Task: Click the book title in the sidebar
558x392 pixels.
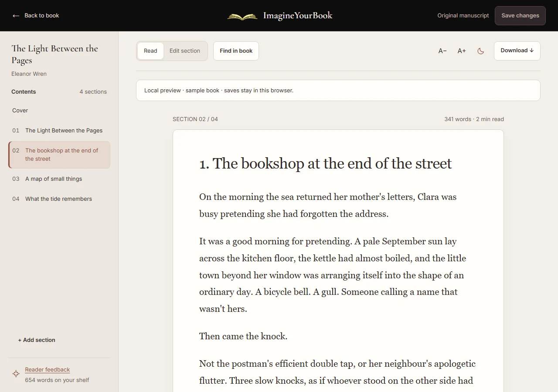Action: [x=54, y=54]
